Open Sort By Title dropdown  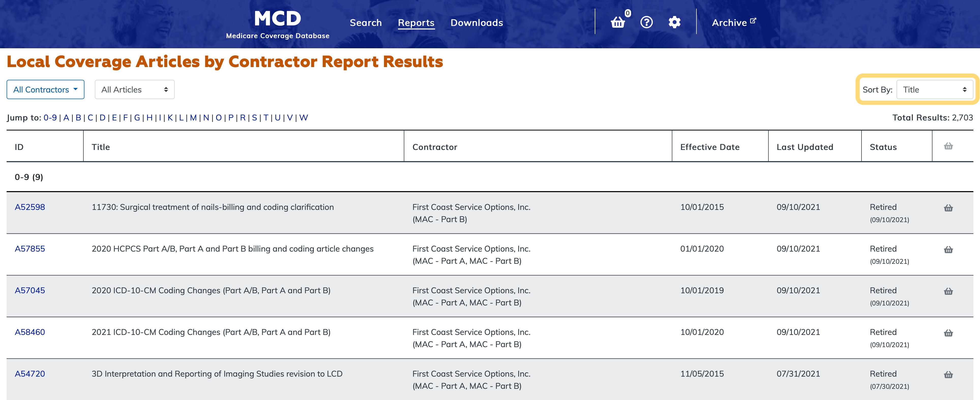(934, 90)
